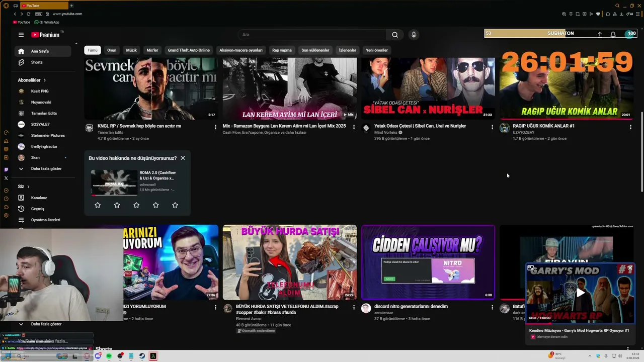The height and width of the screenshot is (362, 644).
Task: Open Steam from the taskbar
Action: pos(142,356)
